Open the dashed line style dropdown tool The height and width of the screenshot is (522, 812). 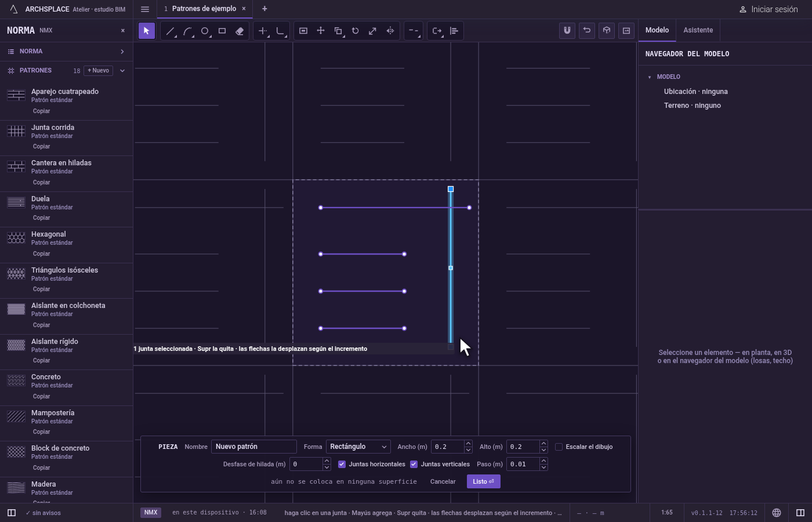point(414,31)
